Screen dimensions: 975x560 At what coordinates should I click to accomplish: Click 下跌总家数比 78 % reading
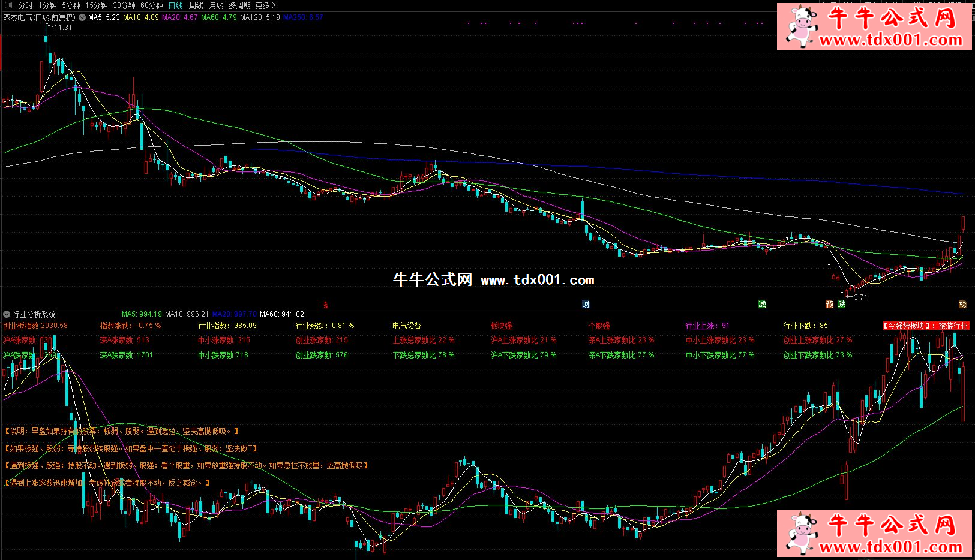[424, 355]
